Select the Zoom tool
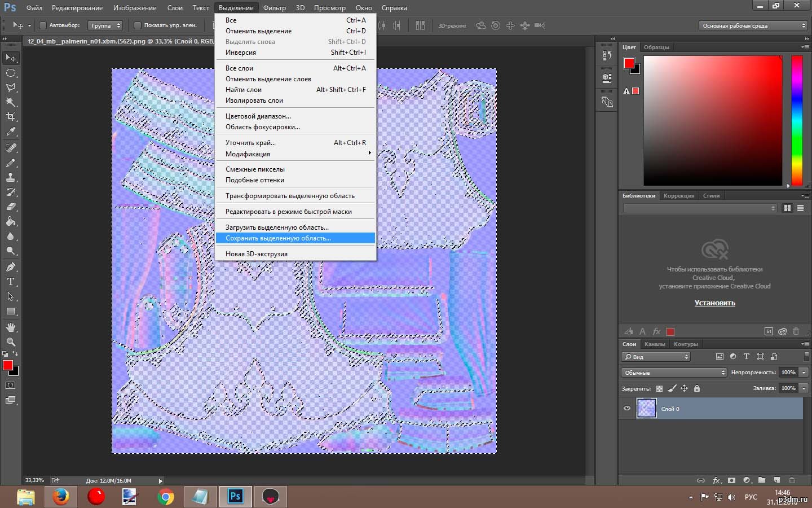 click(x=11, y=341)
